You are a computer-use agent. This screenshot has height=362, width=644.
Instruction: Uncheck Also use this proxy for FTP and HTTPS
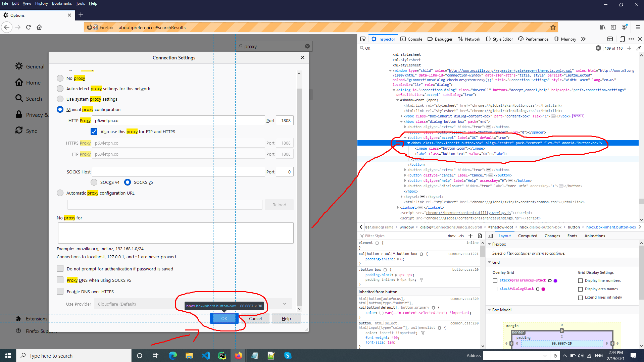[94, 132]
